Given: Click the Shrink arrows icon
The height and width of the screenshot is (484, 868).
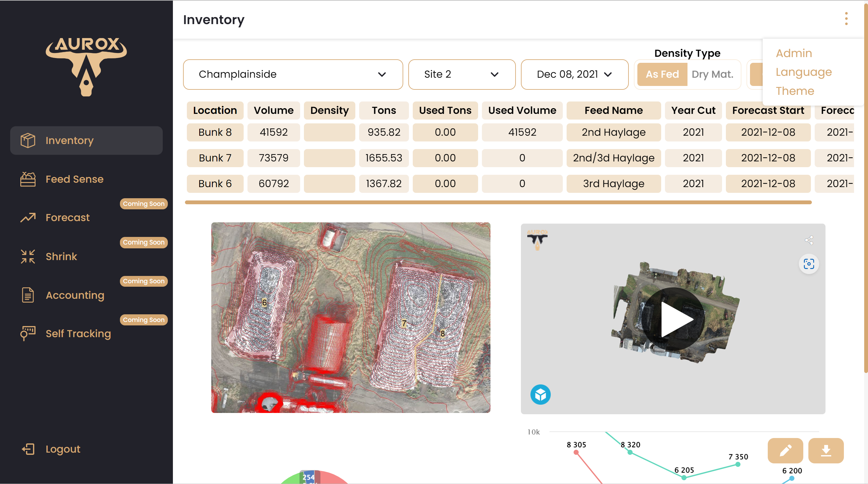Looking at the screenshot, I should (28, 257).
